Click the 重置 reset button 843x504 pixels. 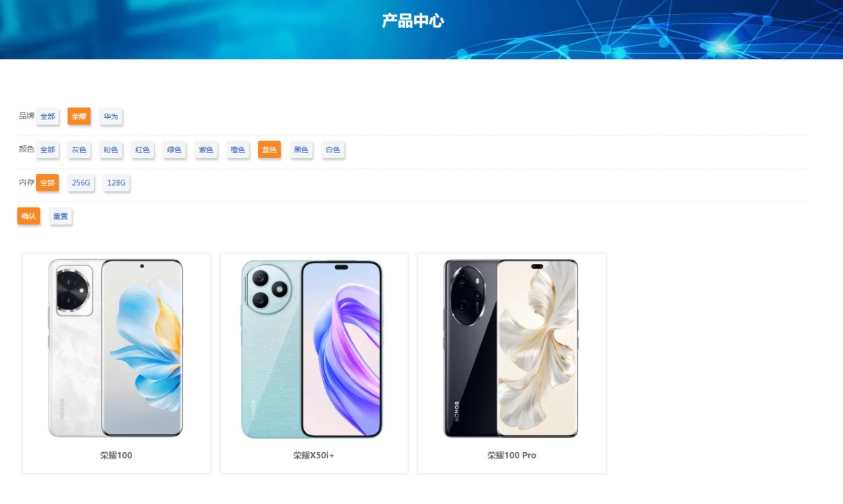[x=60, y=216]
